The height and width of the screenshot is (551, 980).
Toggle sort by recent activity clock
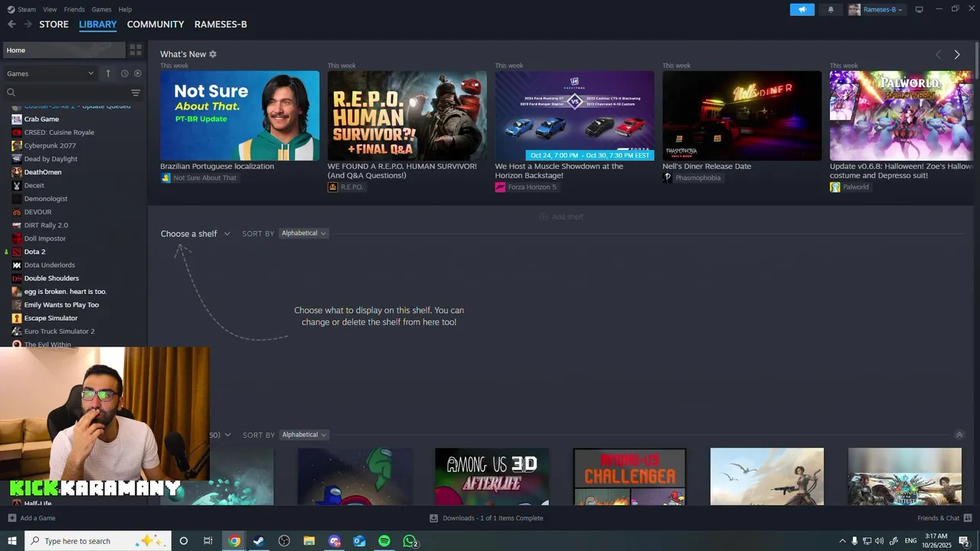[x=124, y=73]
